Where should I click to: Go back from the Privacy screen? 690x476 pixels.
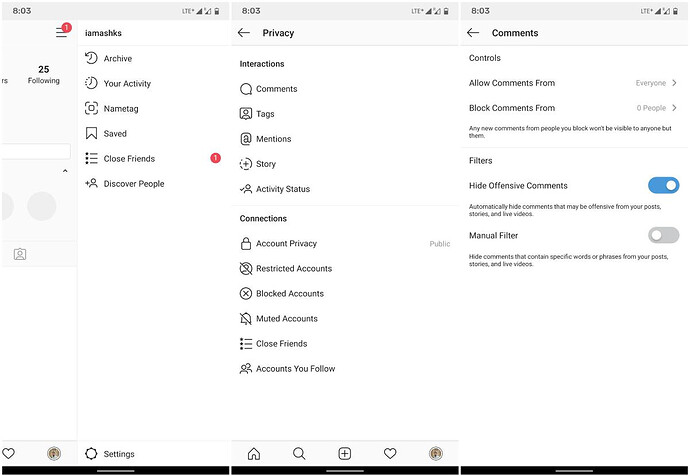pyautogui.click(x=244, y=33)
